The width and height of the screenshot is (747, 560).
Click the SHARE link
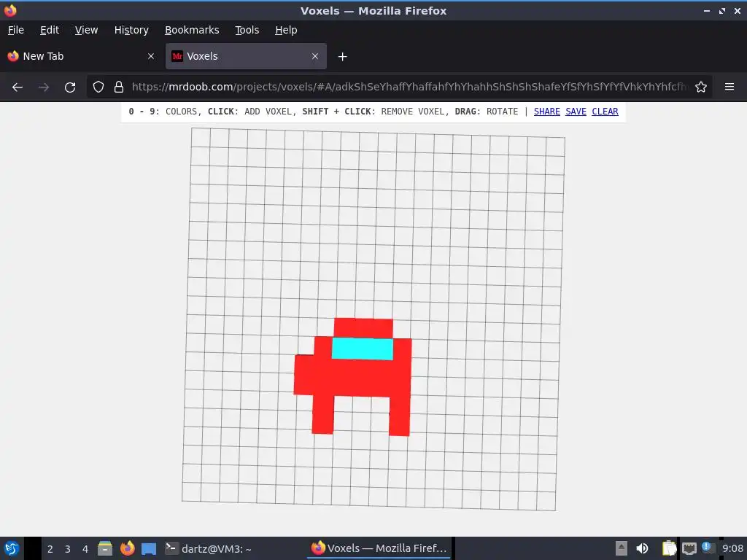coord(546,112)
